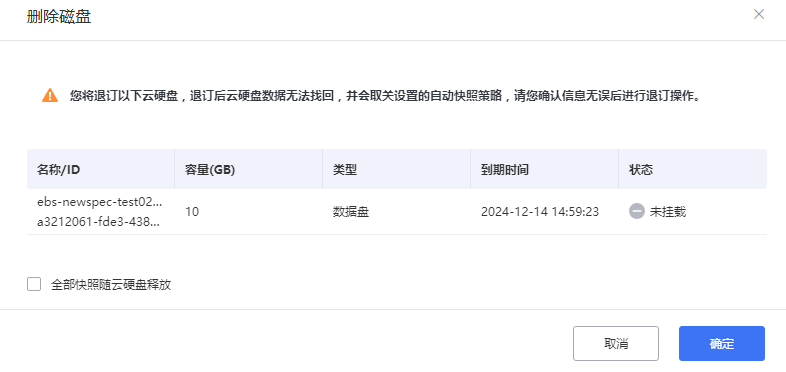The width and height of the screenshot is (786, 372).
Task: Click the 数据盘 type cell
Action: coord(351,212)
